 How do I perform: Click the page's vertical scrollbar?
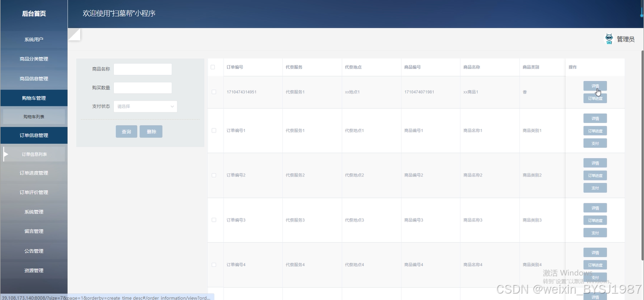pos(642,155)
